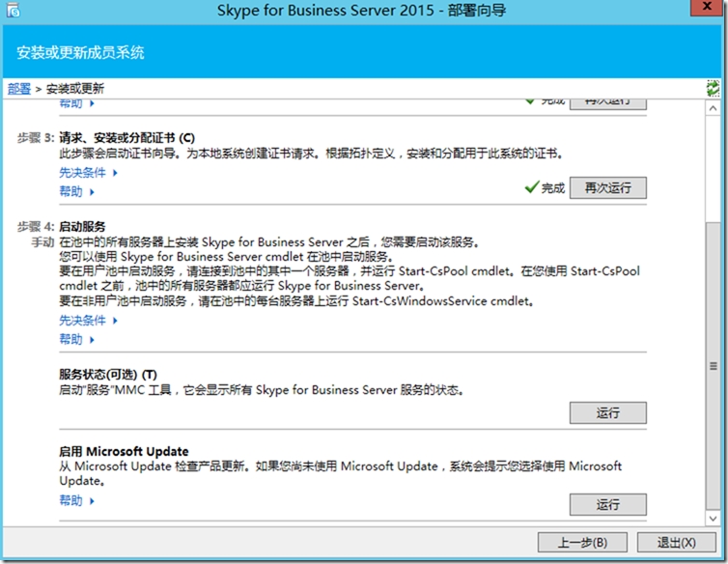Close the deployment wizard window
The height and width of the screenshot is (564, 728).
click(707, 8)
